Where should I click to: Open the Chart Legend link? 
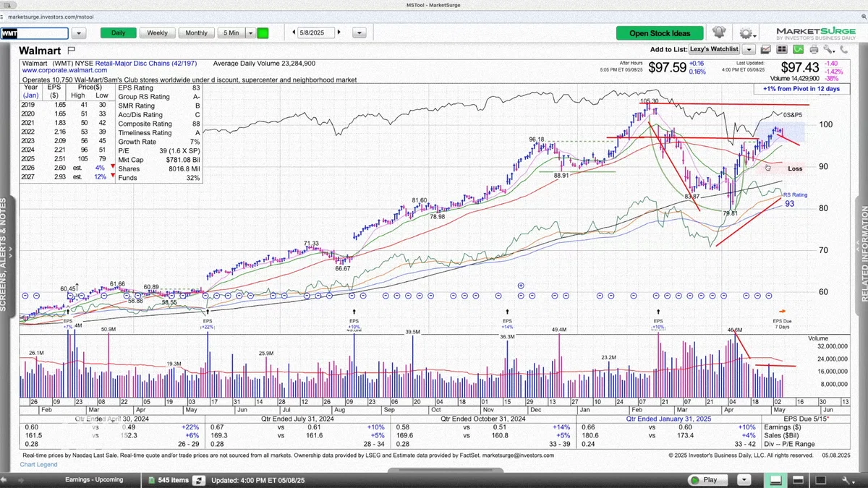(39, 464)
